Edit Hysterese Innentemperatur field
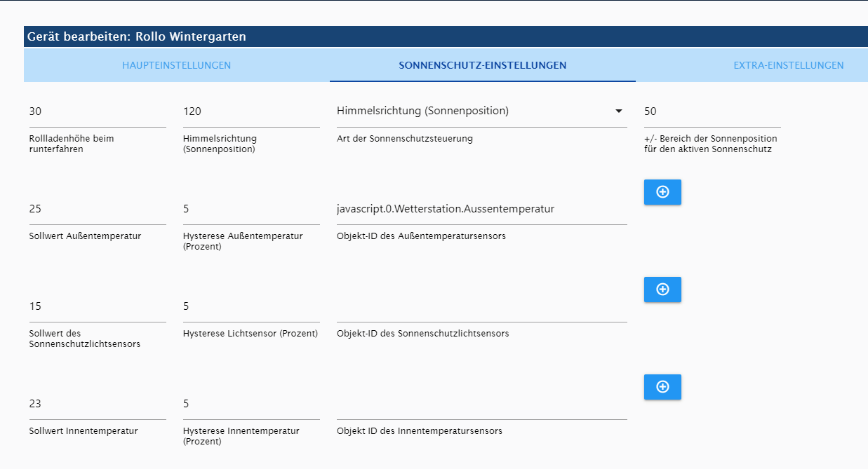868x469 pixels. point(251,404)
